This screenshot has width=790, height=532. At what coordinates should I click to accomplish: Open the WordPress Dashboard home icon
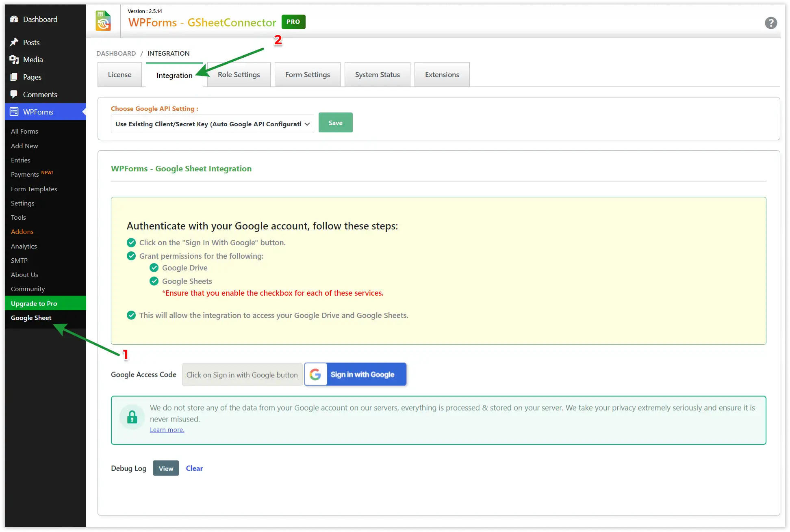(15, 19)
